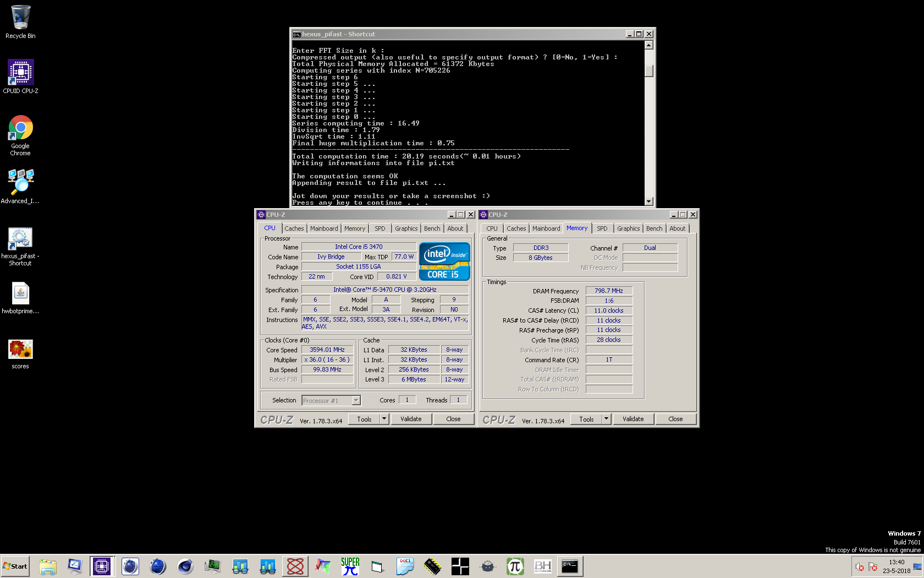
Task: Minimize the left CPU-Z window
Action: tap(452, 215)
